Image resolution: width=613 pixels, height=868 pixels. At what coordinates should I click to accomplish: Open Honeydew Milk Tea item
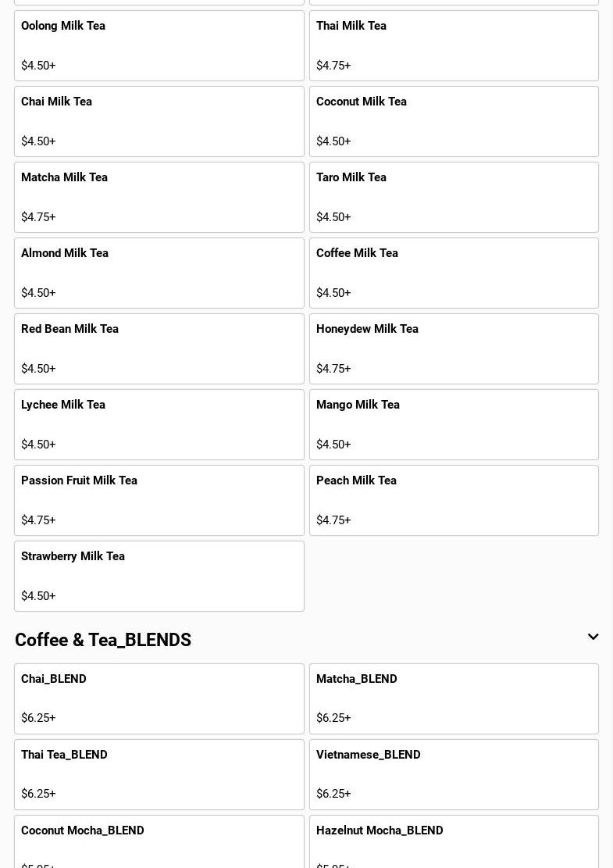(454, 348)
